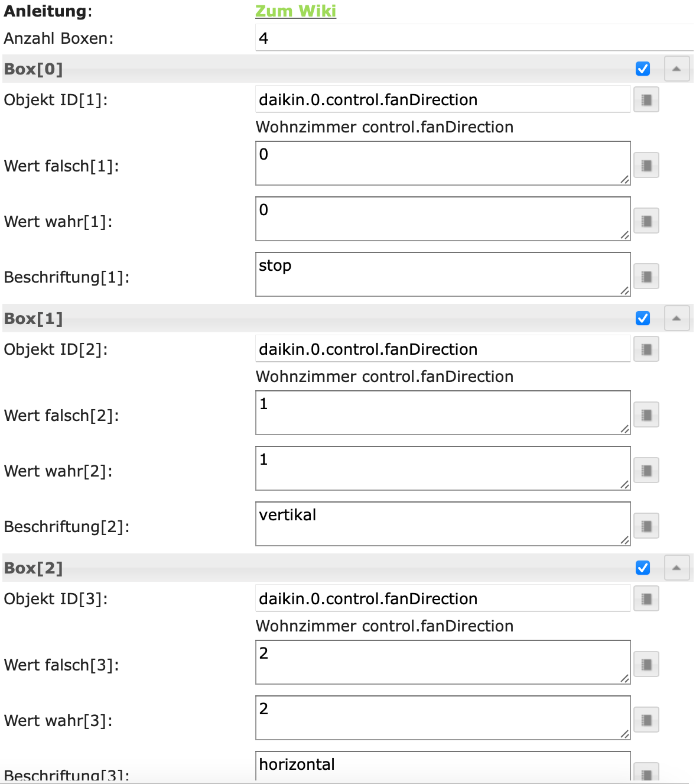Image resolution: width=696 pixels, height=784 pixels.
Task: Collapse the Box[1] section
Action: 677,318
